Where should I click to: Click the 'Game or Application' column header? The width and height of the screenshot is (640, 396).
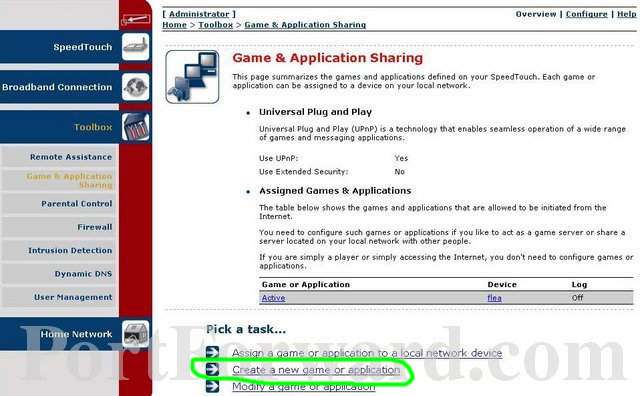pos(306,285)
